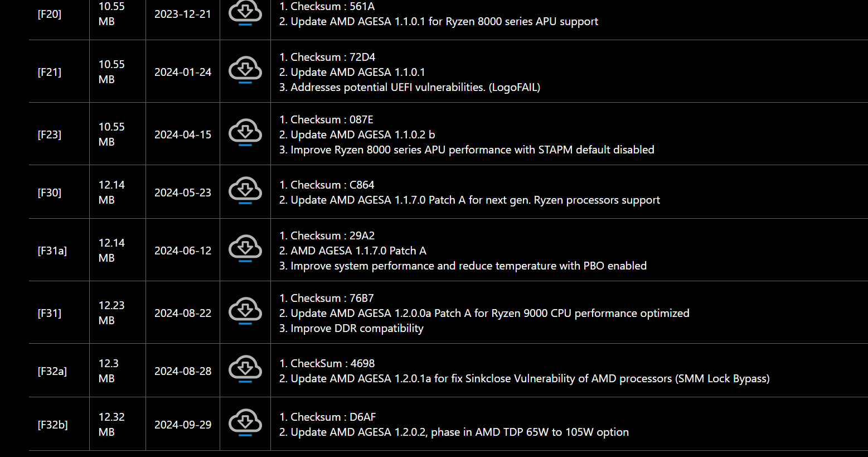Click download icon for F23 BIOS
The width and height of the screenshot is (868, 457).
(x=245, y=133)
